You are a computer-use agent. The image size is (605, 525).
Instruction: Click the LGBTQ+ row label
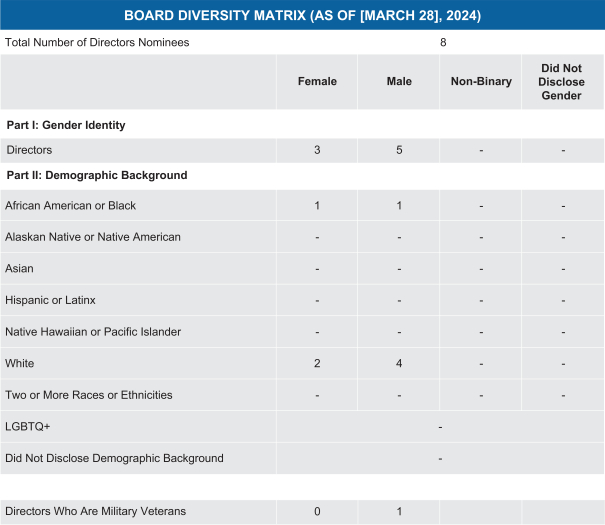point(28,427)
